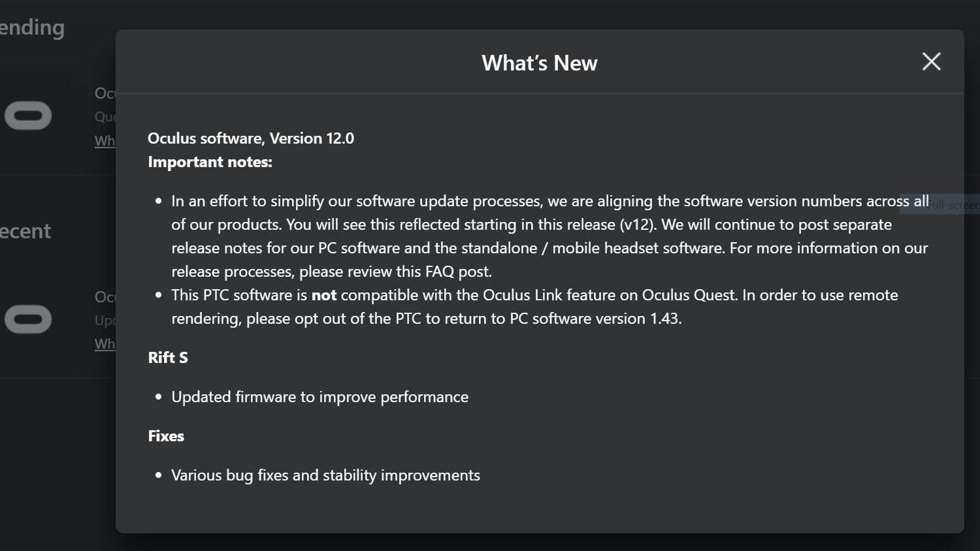Click the lower Oculus headset icon

click(x=28, y=319)
